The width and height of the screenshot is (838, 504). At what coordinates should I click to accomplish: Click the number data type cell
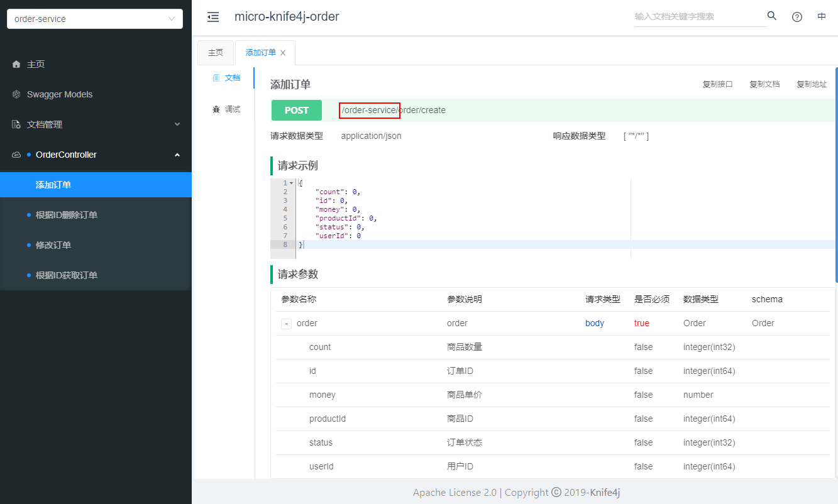pyautogui.click(x=698, y=395)
